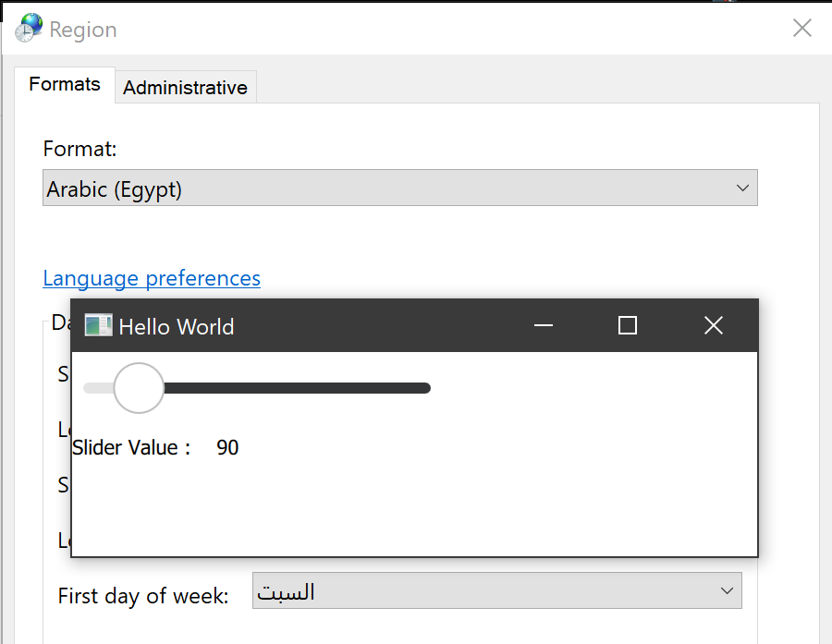Click the Hello World title bar text
Image resolution: width=832 pixels, height=644 pixels.
point(177,326)
